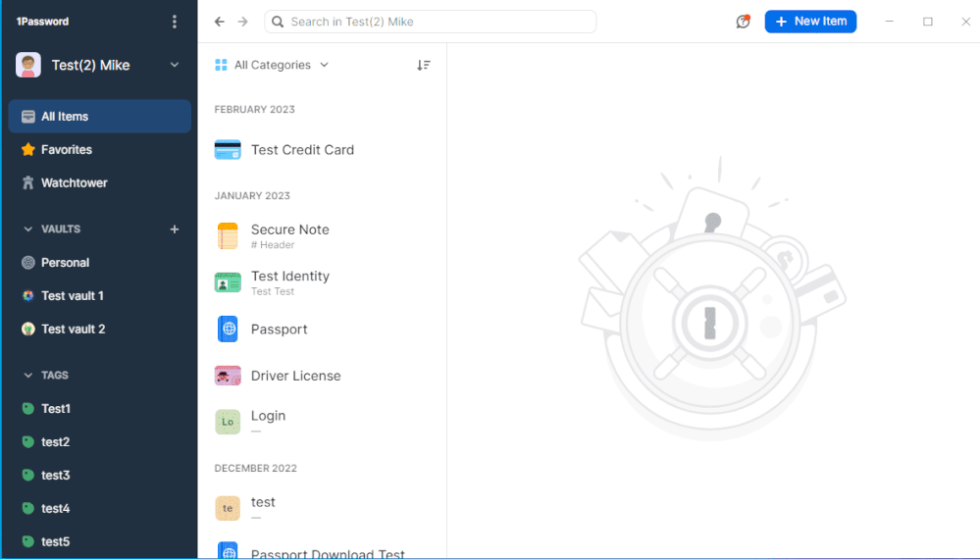Open the Personal vault
This screenshot has width=980, height=559.
tap(65, 263)
